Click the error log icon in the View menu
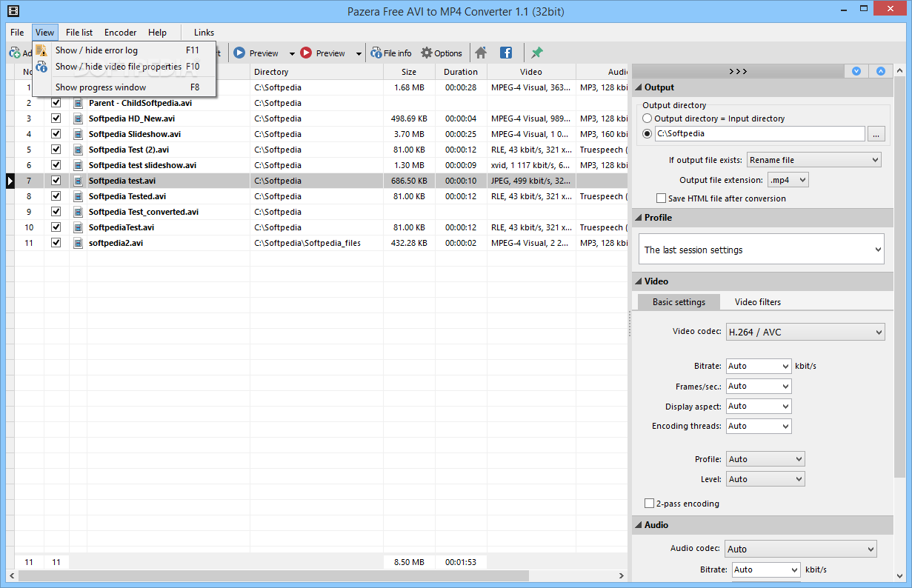The image size is (912, 588). [41, 50]
